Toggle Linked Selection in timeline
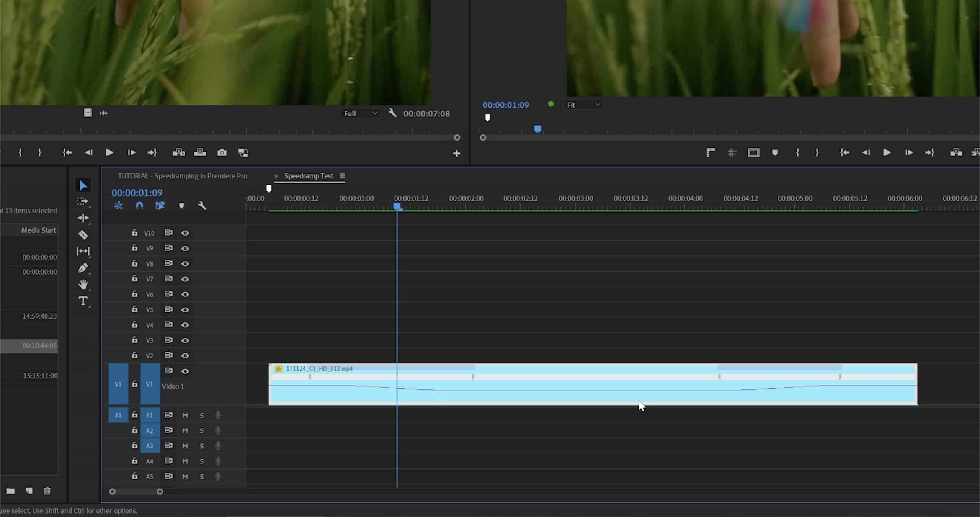The height and width of the screenshot is (517, 980). pyautogui.click(x=160, y=206)
